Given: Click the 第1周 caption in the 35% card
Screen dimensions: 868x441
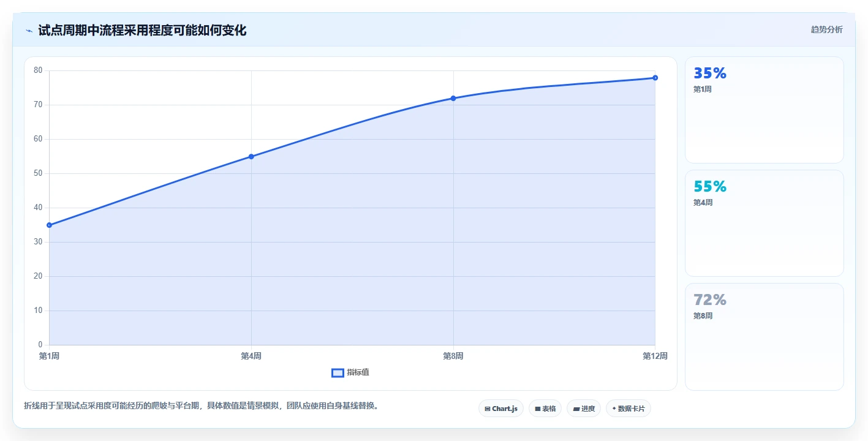Looking at the screenshot, I should pos(703,89).
